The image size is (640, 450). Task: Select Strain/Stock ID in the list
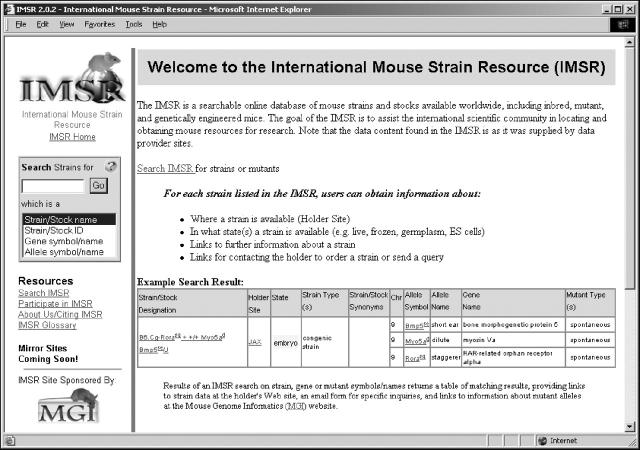coord(69,230)
